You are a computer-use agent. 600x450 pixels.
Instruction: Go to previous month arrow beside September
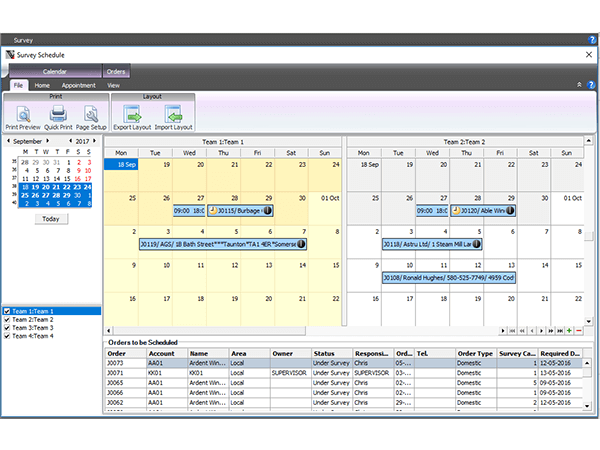coord(9,141)
